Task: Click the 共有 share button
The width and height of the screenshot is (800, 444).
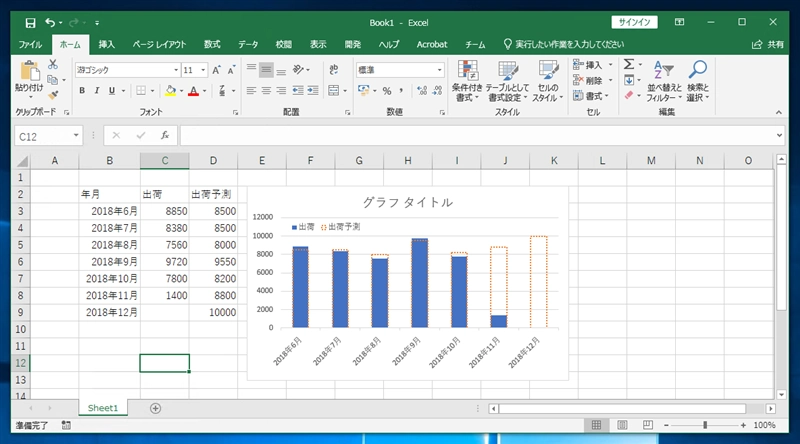Action: point(768,44)
